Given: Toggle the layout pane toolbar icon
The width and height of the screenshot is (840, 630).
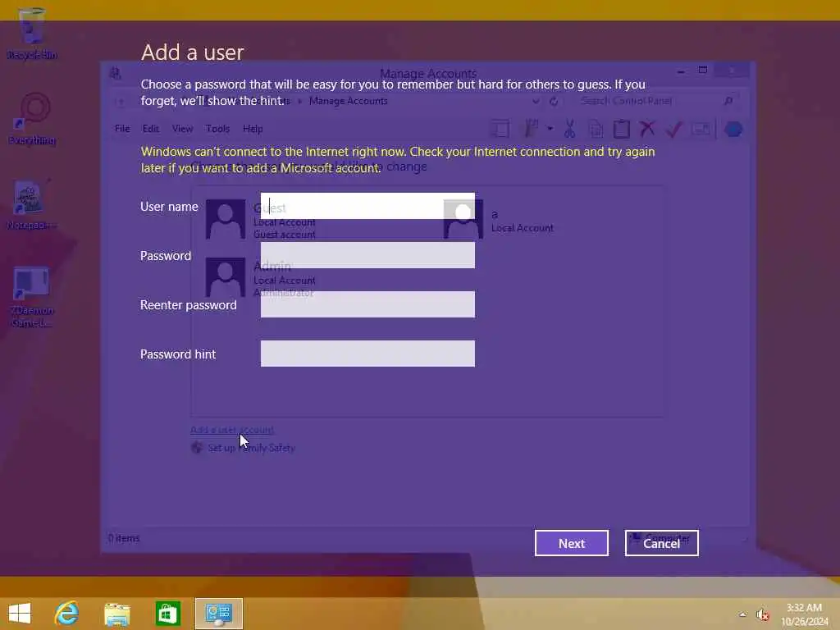Looking at the screenshot, I should coord(500,129).
